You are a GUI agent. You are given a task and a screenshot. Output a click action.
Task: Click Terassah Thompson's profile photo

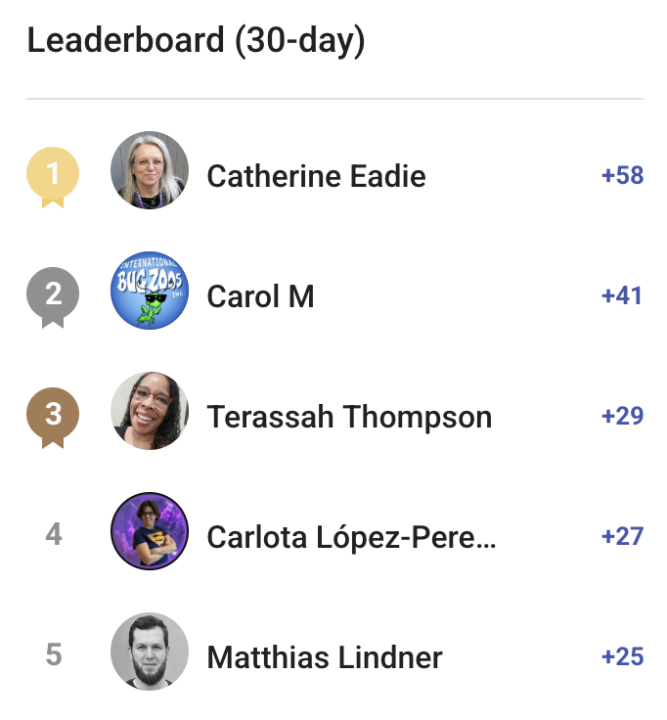[150, 411]
